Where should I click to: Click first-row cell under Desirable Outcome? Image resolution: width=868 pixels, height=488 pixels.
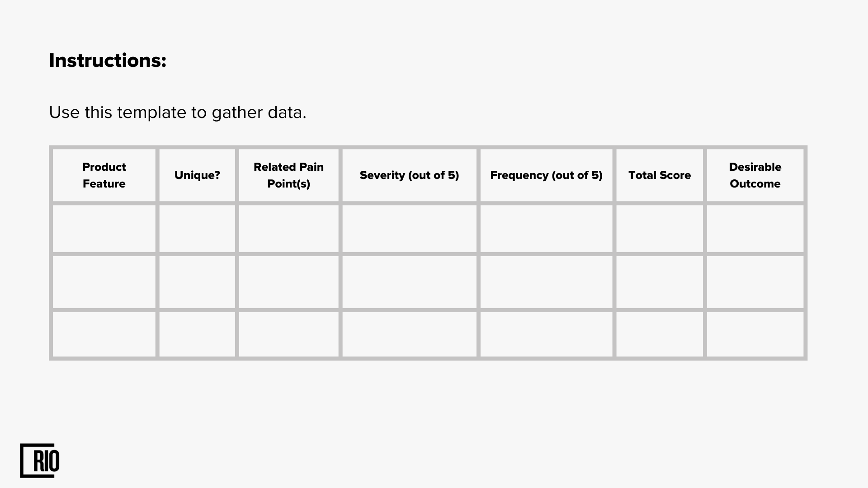coord(755,229)
